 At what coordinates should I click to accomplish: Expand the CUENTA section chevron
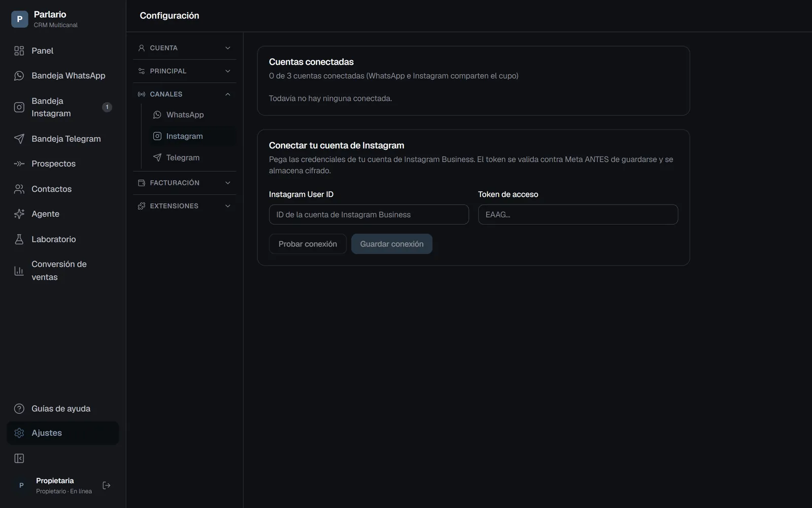pos(228,48)
